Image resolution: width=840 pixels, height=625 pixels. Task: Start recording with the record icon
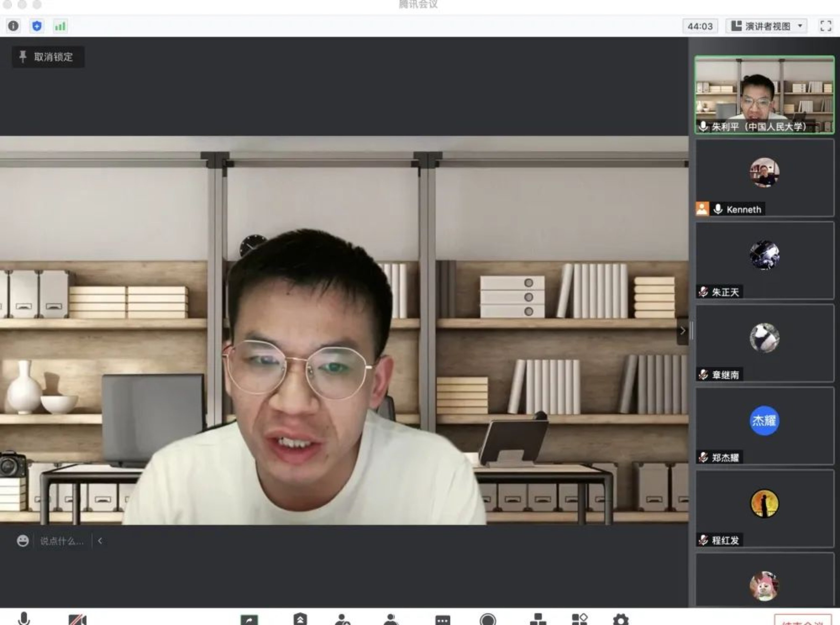click(x=488, y=620)
